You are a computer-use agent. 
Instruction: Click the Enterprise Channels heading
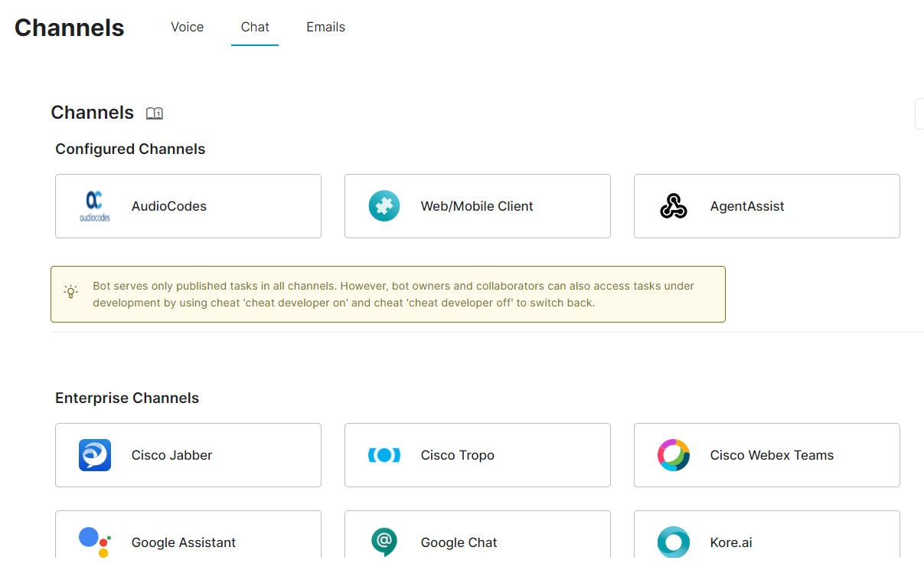127,398
